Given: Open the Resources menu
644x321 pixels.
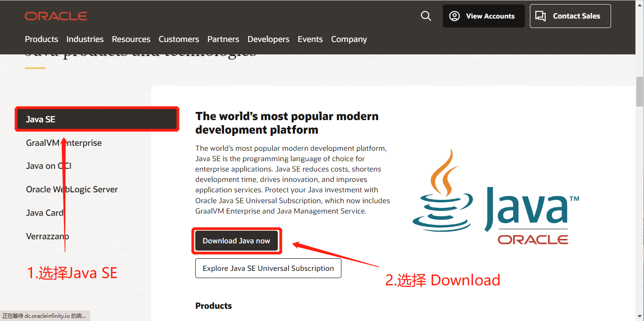Looking at the screenshot, I should click(131, 39).
